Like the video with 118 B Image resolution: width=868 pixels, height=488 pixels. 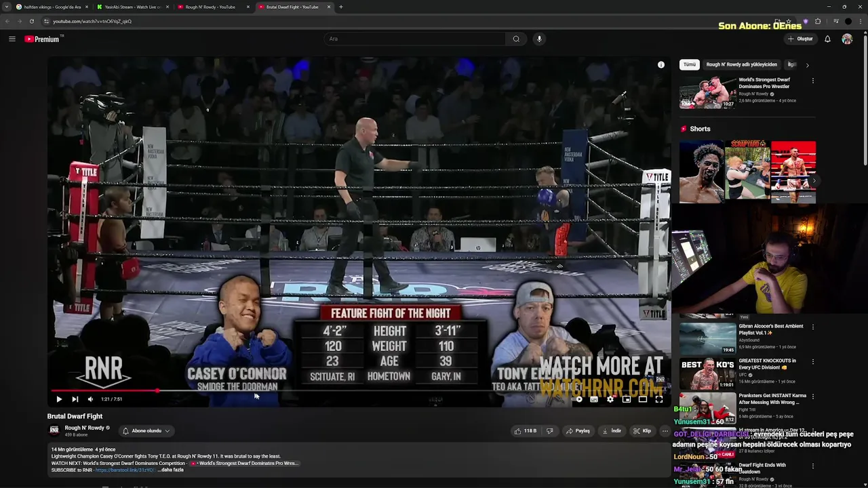(x=526, y=430)
